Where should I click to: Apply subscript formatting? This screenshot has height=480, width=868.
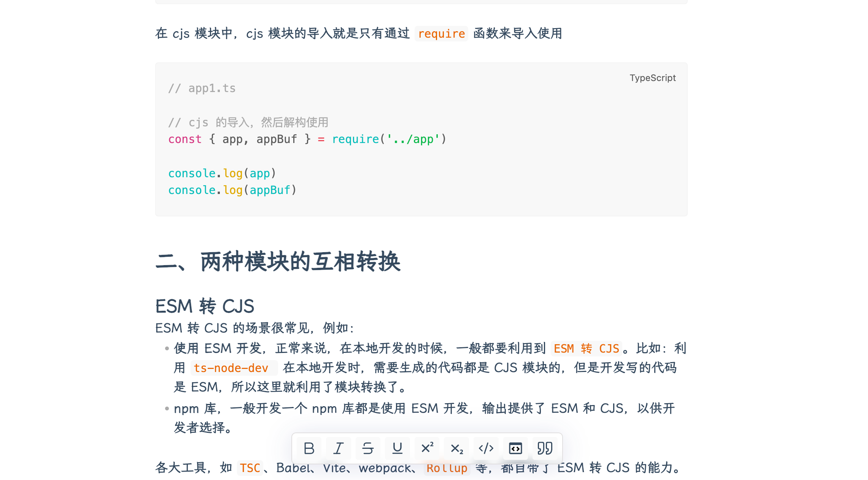[x=456, y=448]
